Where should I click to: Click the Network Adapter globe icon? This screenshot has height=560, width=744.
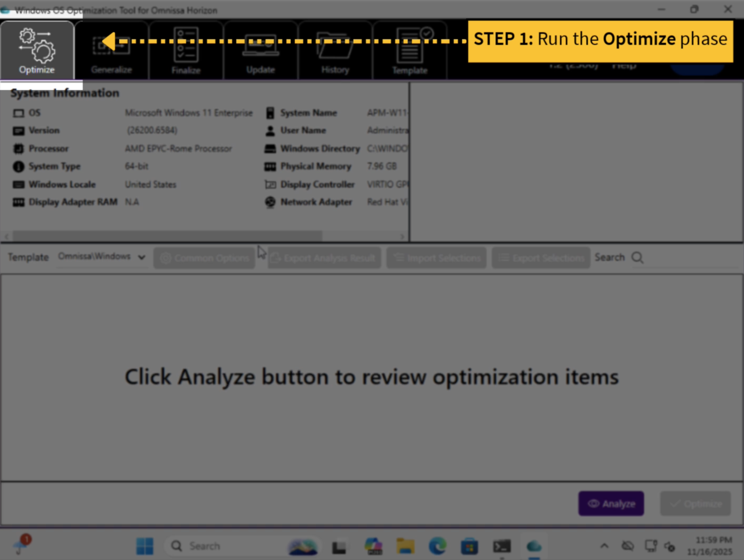[270, 202]
